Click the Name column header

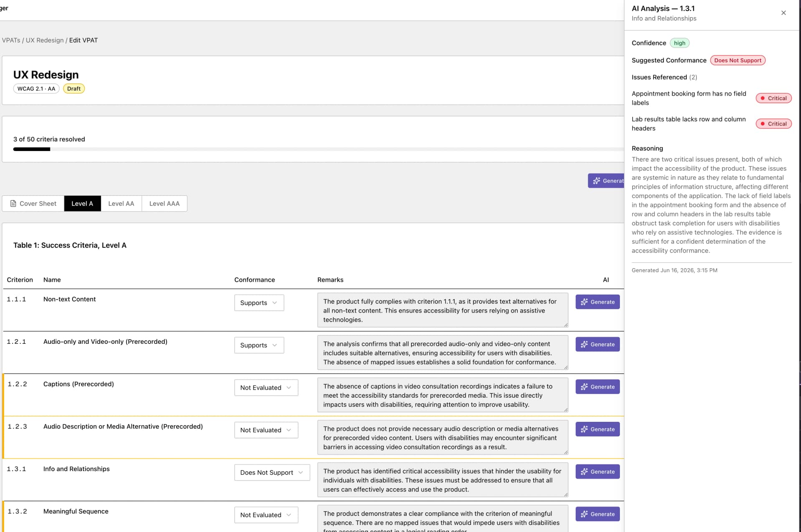click(52, 280)
